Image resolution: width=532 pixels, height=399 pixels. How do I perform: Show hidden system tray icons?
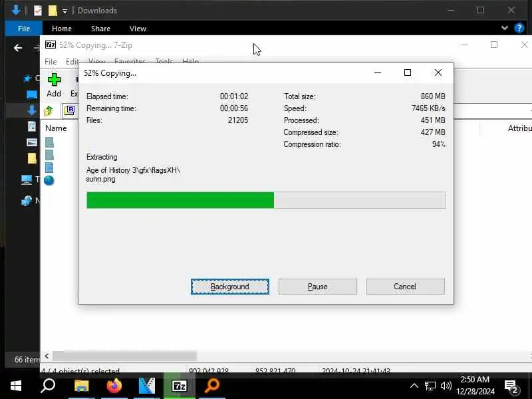pyautogui.click(x=414, y=386)
